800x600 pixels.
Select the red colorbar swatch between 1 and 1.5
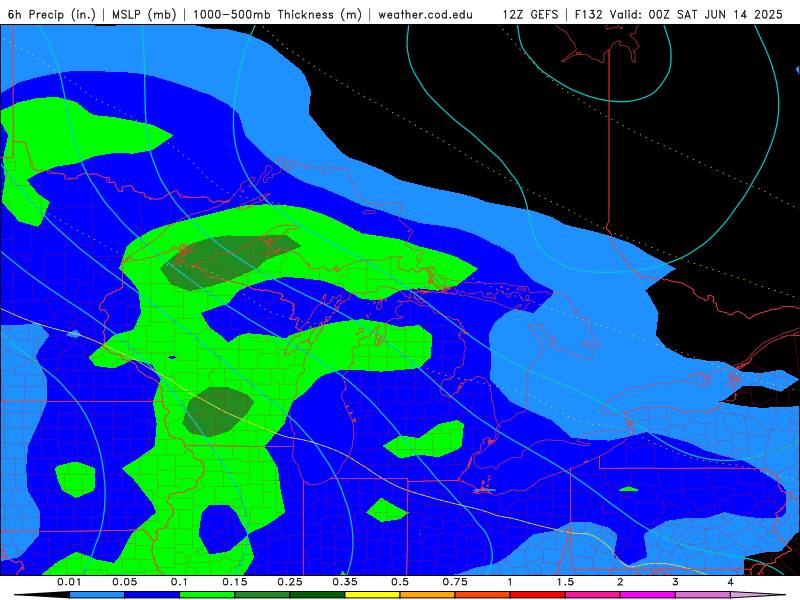[x=538, y=595]
